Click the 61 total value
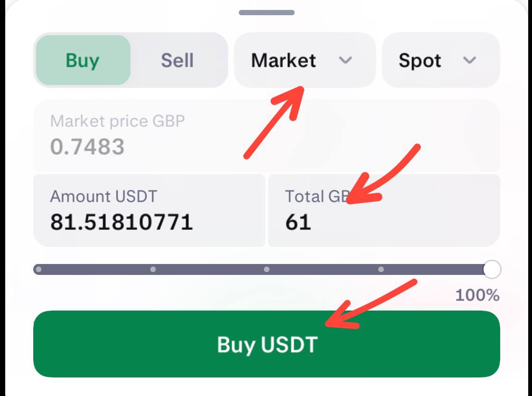 click(x=298, y=222)
